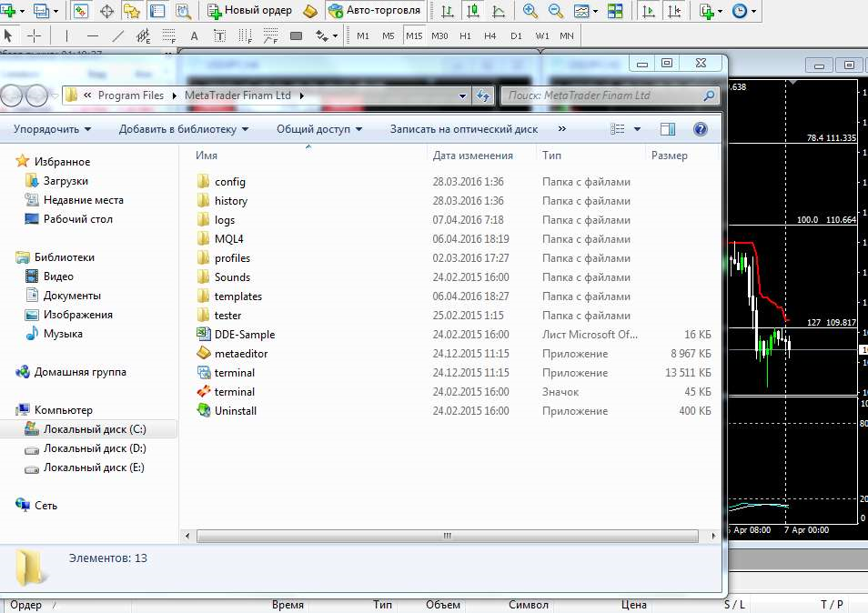Viewport: 868px width, 613px height.
Task: Switch to M30 timeframe
Action: 439,36
